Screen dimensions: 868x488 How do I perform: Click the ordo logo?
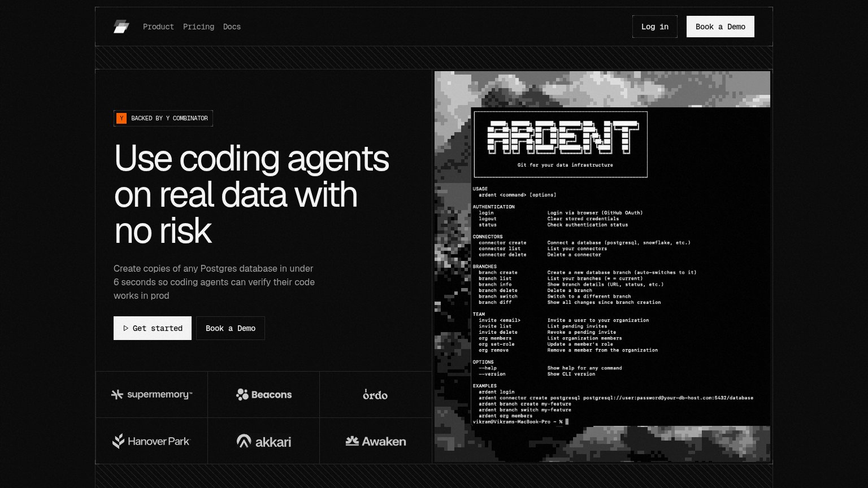[x=375, y=394]
